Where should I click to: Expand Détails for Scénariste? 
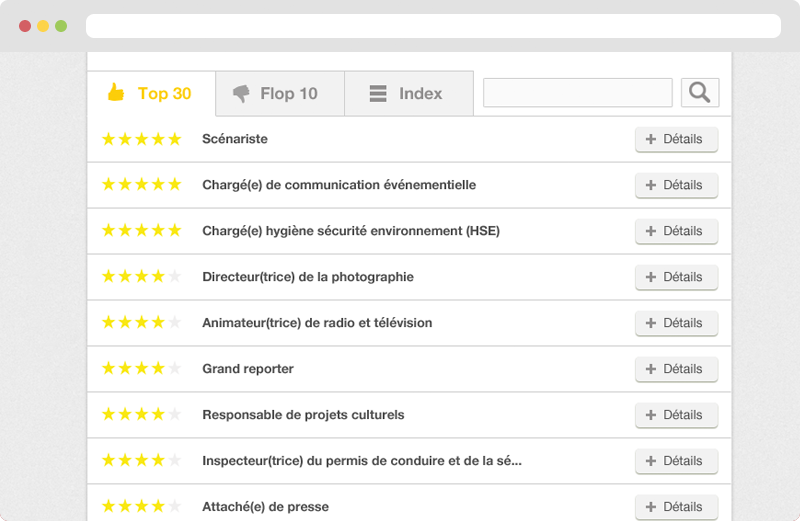tap(676, 140)
